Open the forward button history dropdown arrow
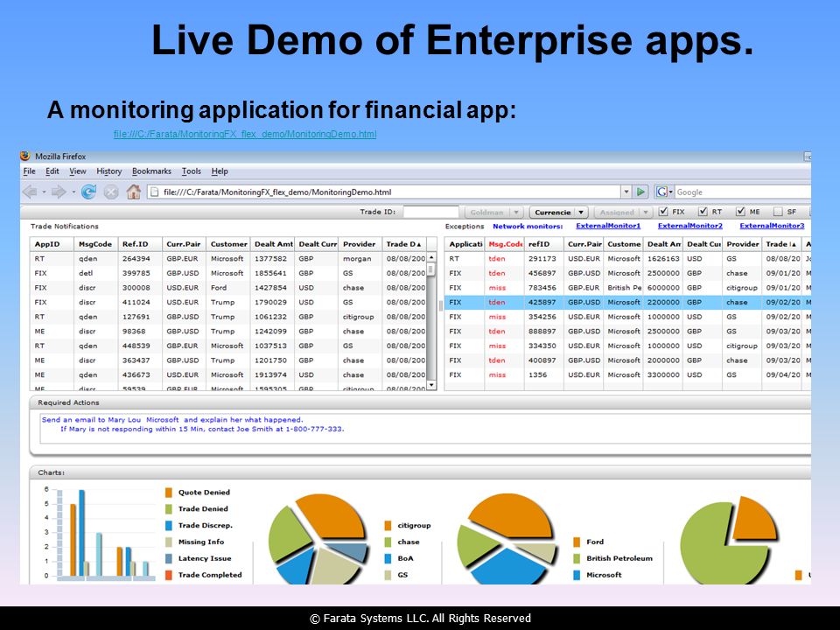This screenshot has height=630, width=840. 73,192
